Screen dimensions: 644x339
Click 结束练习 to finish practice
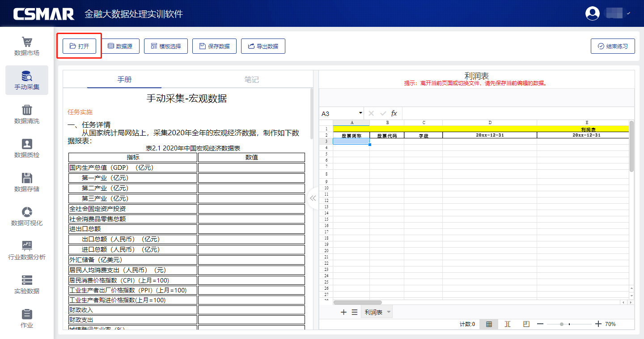pos(613,46)
